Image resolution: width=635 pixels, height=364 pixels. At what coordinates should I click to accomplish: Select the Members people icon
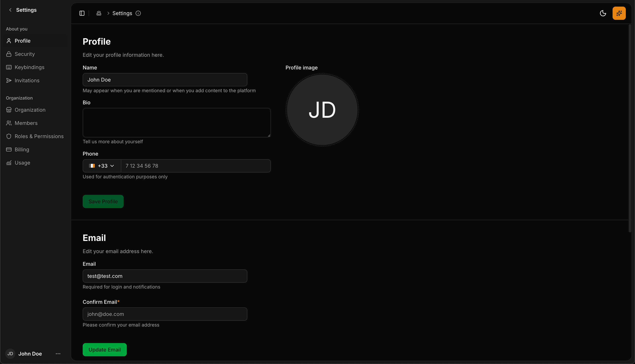pos(9,123)
